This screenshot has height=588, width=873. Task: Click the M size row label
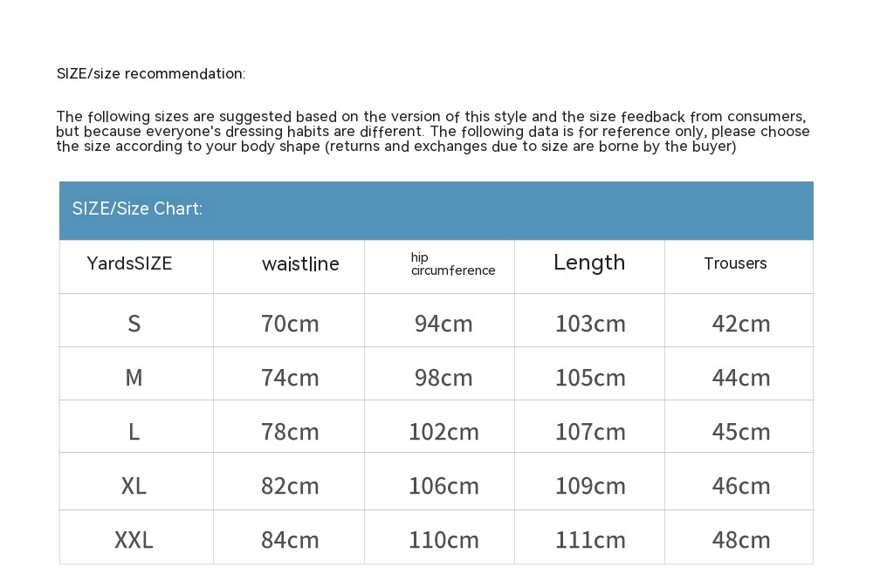pyautogui.click(x=134, y=378)
